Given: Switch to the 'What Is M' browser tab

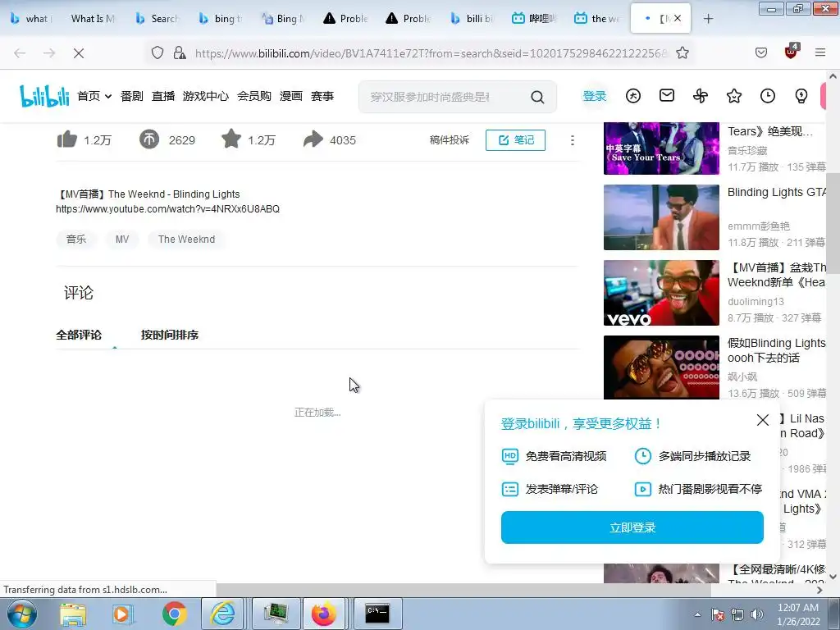Looking at the screenshot, I should pyautogui.click(x=92, y=19).
